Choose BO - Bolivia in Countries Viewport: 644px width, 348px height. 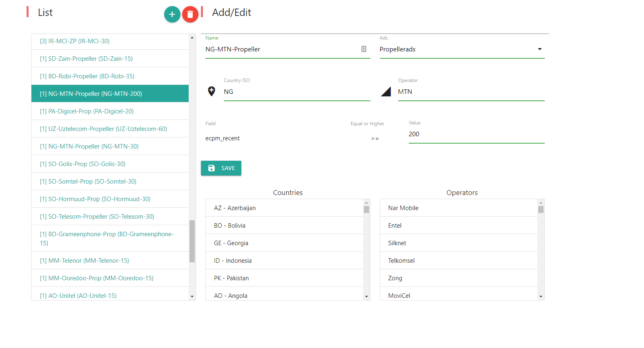[284, 226]
